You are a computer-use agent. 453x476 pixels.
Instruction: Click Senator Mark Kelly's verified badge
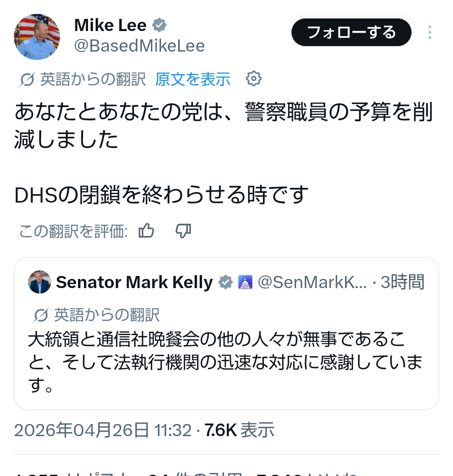pos(226,282)
